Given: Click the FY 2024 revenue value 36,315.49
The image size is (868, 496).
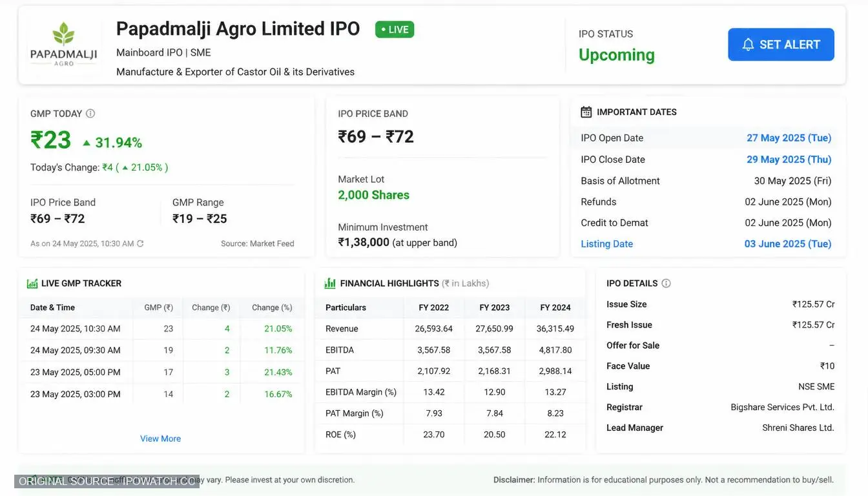Looking at the screenshot, I should (x=555, y=329).
